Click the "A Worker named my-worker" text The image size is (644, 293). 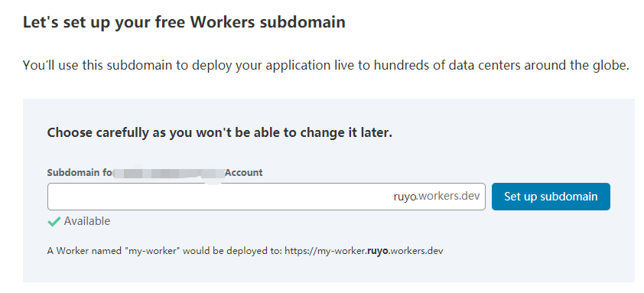click(x=114, y=251)
